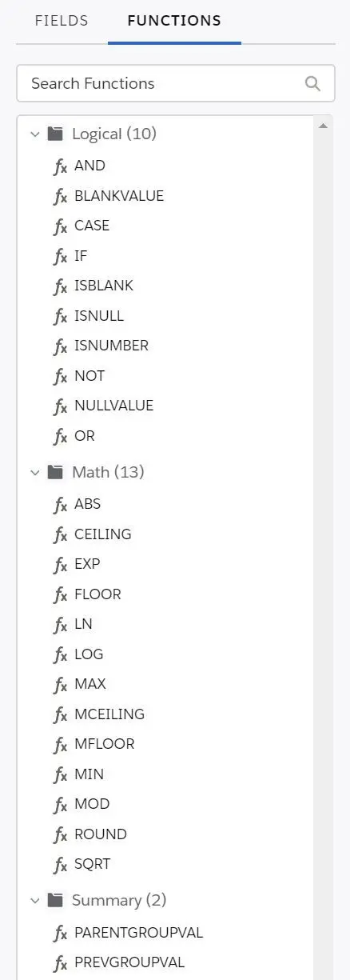Viewport: 350px width, 980px height.
Task: Click the Summary folder icon
Action: 55,900
